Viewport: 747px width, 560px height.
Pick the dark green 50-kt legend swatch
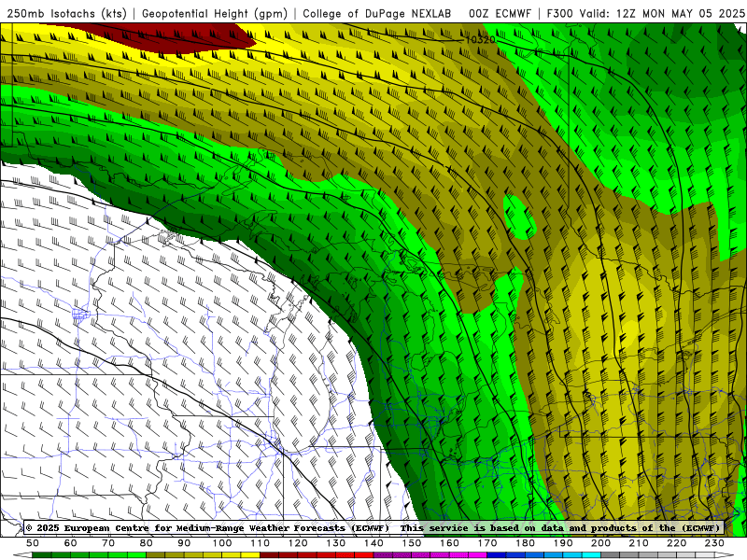[42, 554]
